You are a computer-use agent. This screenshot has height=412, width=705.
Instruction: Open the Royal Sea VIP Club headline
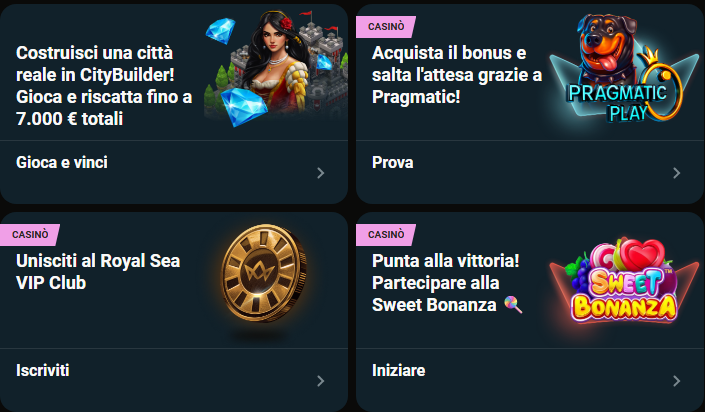click(98, 271)
